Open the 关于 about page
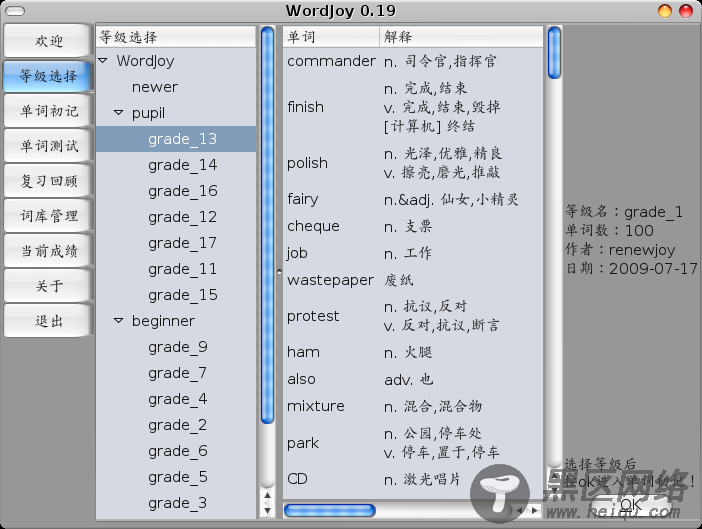Screen dimensions: 702x529 click(x=49, y=286)
